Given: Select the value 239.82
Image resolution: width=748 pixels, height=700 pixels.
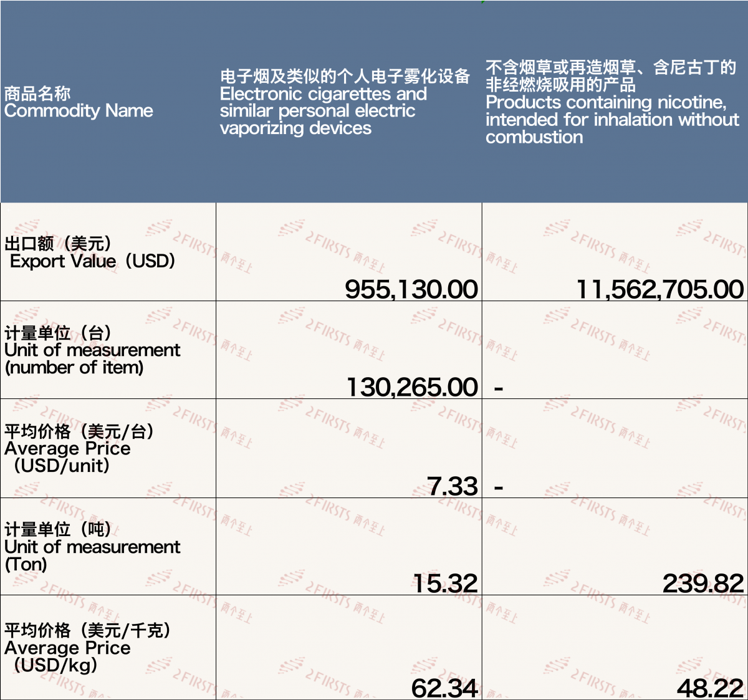Looking at the screenshot, I should (x=703, y=583).
